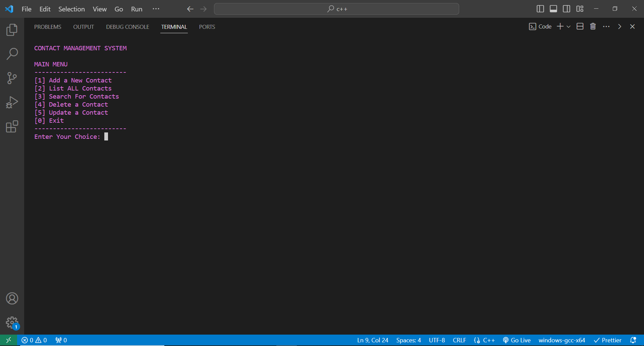Select the Source Control icon
This screenshot has height=346, width=644.
(x=12, y=78)
